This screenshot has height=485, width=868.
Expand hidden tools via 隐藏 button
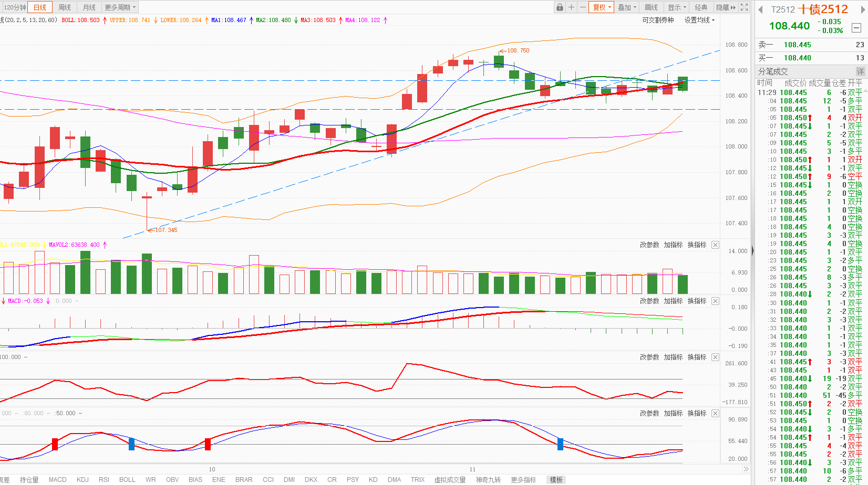click(726, 7)
